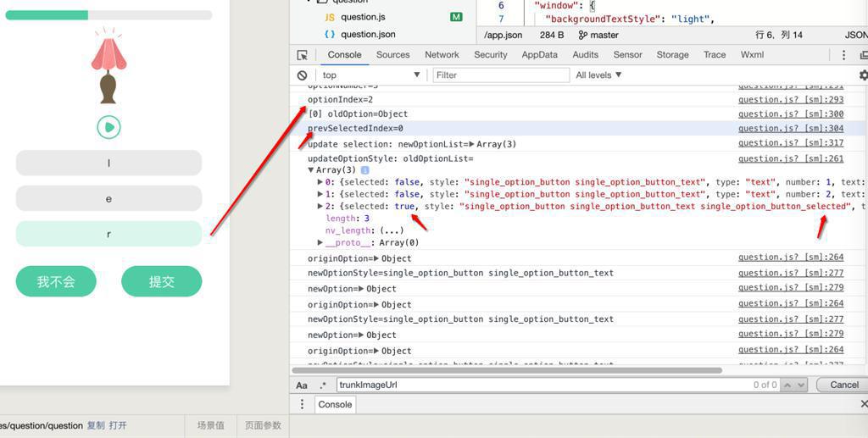Open the 'top' context dropdown

[371, 75]
